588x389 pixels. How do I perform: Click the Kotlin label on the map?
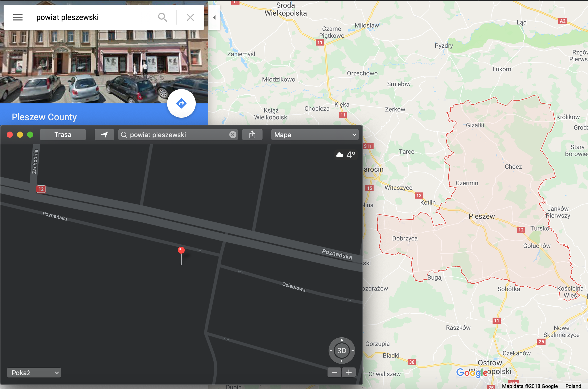(428, 202)
